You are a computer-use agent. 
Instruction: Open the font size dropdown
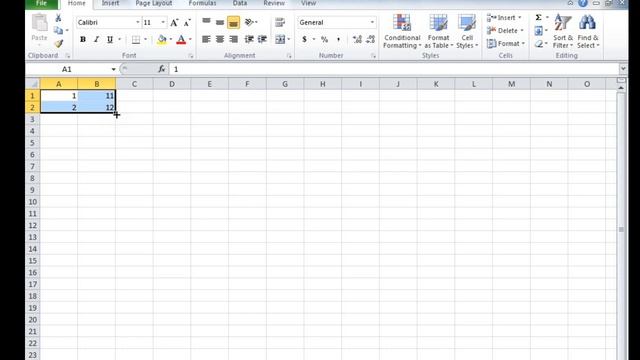pos(163,22)
